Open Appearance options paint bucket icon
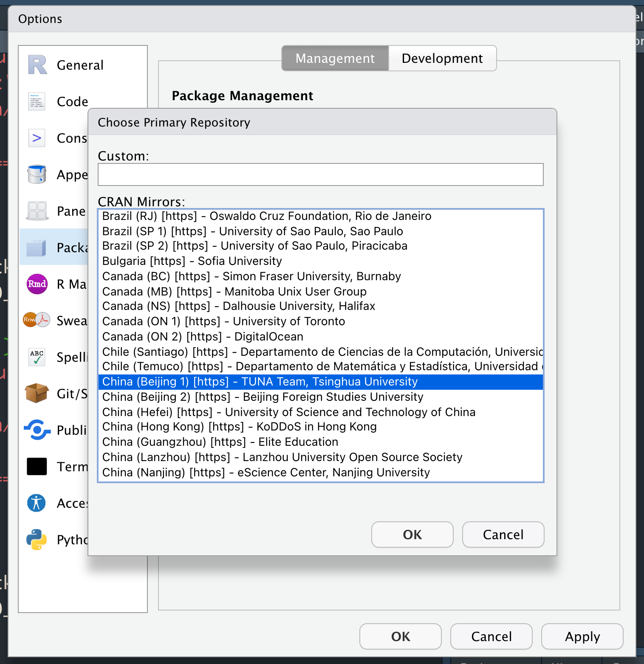644x664 pixels. (x=37, y=174)
